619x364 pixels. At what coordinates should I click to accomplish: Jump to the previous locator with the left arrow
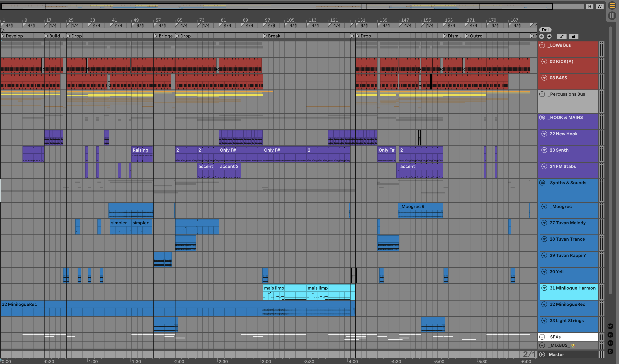[542, 36]
